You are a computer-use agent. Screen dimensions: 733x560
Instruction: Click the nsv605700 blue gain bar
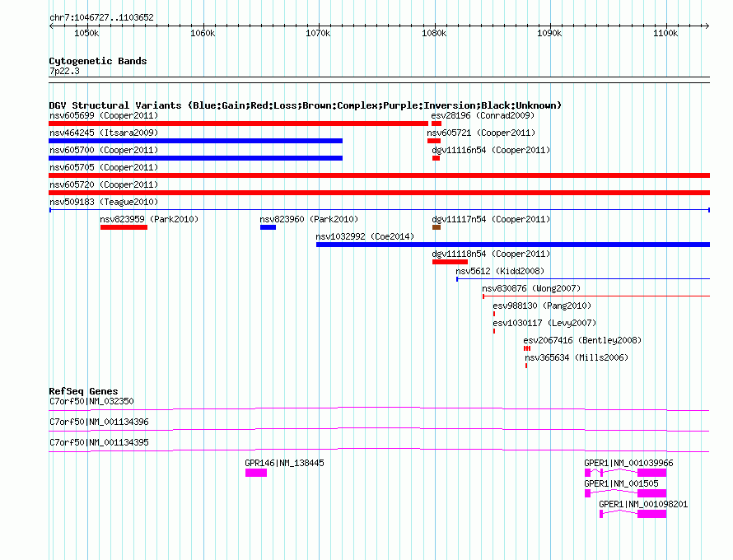tap(195, 158)
